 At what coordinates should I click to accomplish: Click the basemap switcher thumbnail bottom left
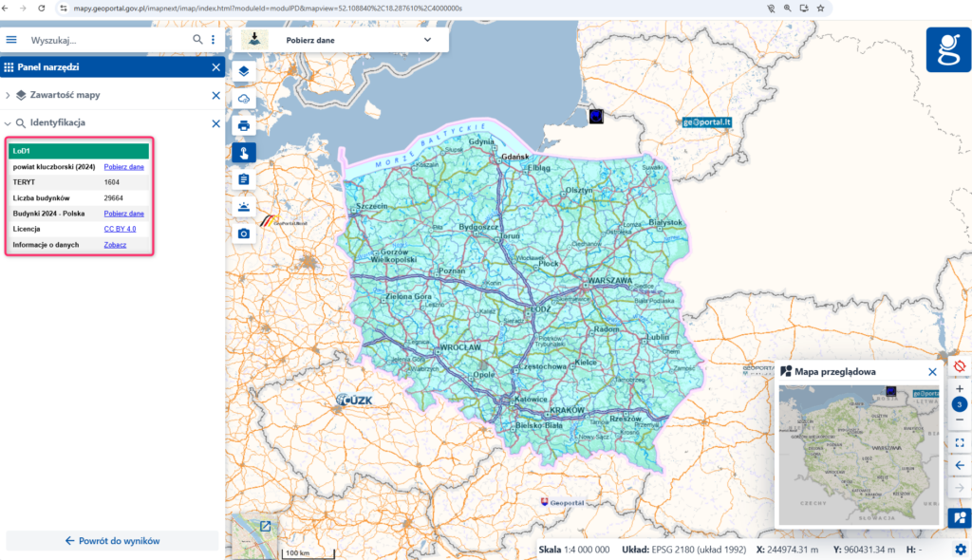(254, 536)
